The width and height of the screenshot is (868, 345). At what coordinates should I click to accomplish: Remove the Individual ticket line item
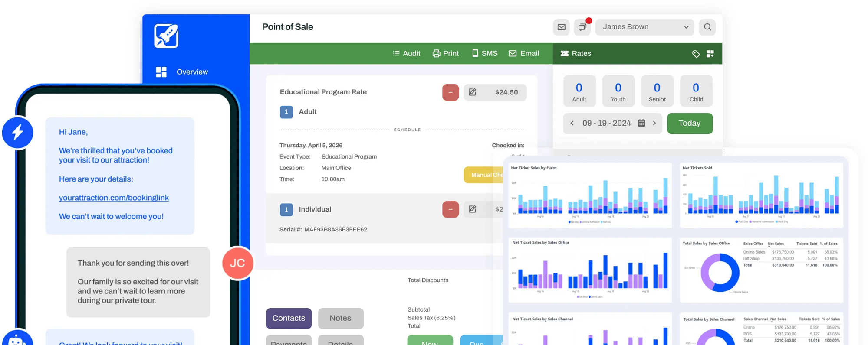pyautogui.click(x=450, y=210)
